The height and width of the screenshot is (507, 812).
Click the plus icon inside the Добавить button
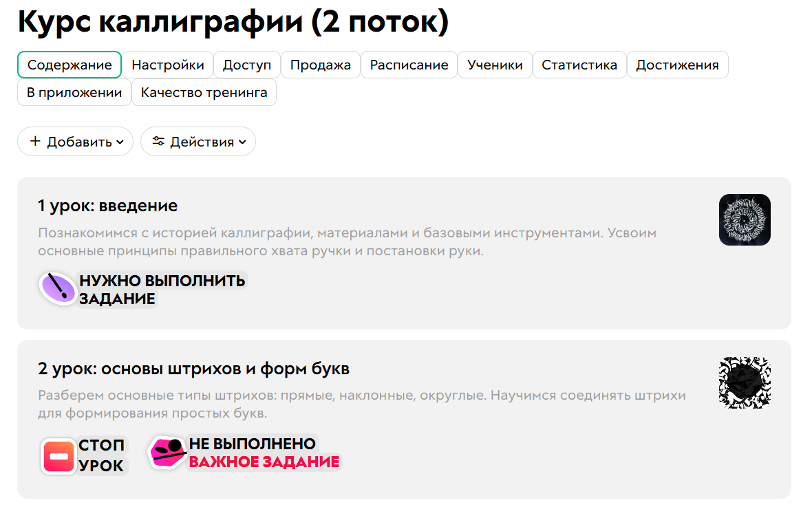(x=34, y=141)
